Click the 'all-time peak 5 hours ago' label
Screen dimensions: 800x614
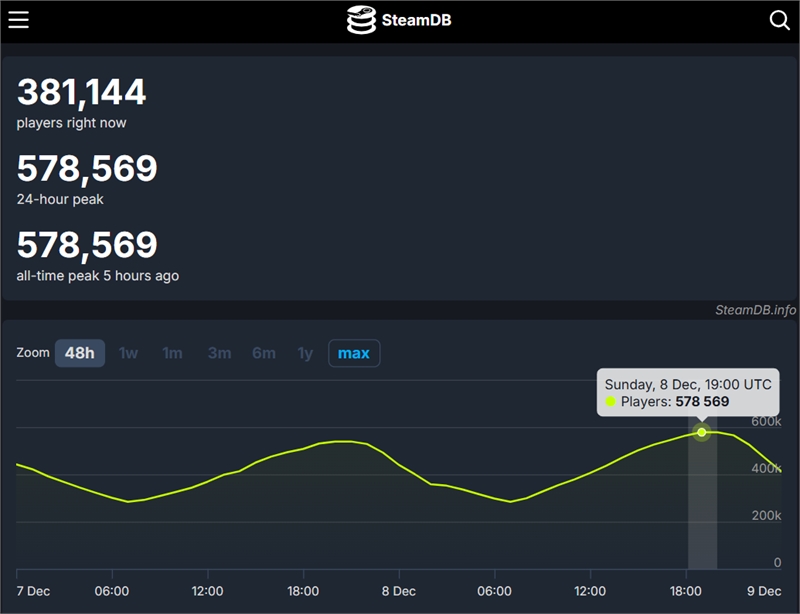coord(97,276)
